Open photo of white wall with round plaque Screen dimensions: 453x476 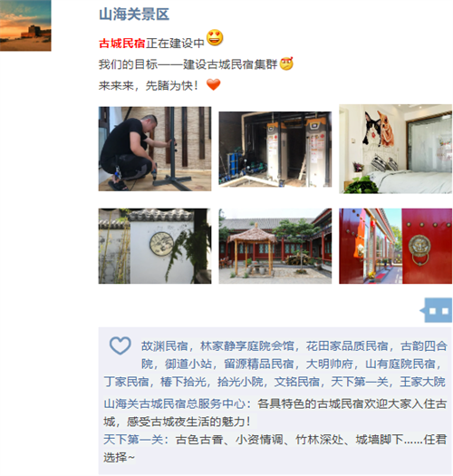click(155, 246)
